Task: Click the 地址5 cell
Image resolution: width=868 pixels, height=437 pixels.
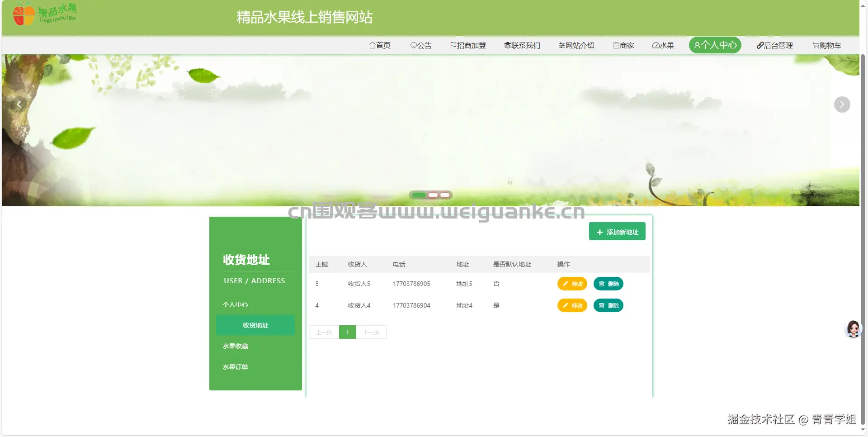Action: click(x=464, y=284)
